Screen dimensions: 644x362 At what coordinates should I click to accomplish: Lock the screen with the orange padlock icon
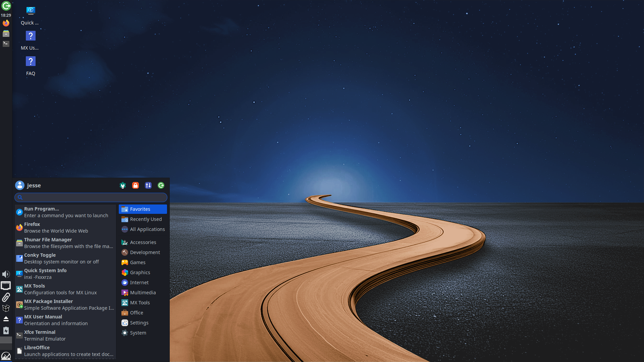tap(136, 185)
